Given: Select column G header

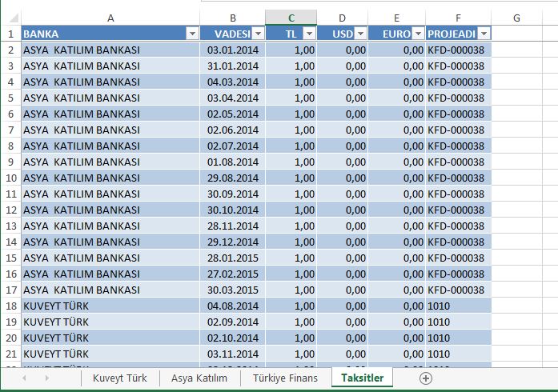Looking at the screenshot, I should (516, 18).
